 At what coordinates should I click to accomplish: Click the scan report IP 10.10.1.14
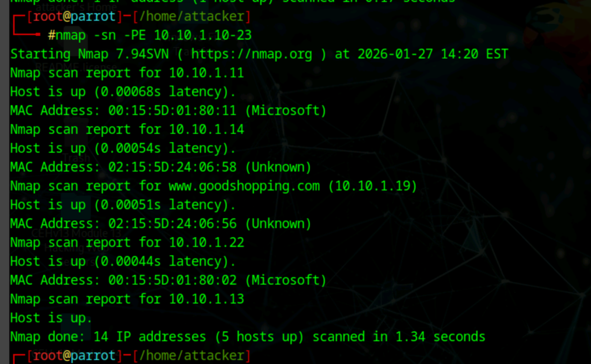click(206, 129)
